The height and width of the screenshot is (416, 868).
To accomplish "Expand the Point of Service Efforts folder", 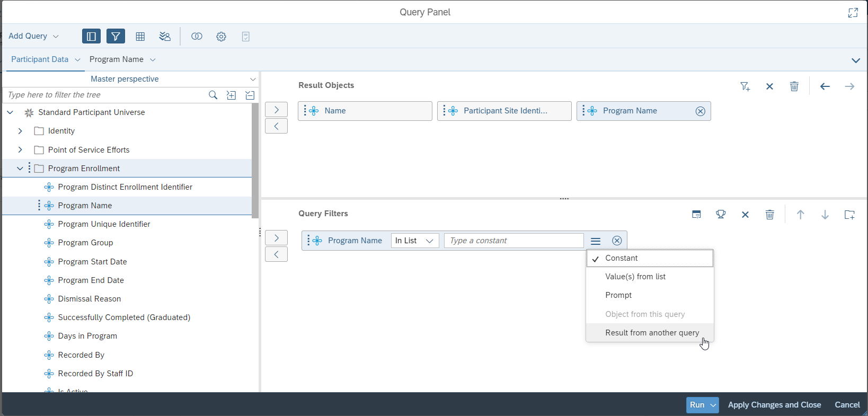I will point(20,150).
